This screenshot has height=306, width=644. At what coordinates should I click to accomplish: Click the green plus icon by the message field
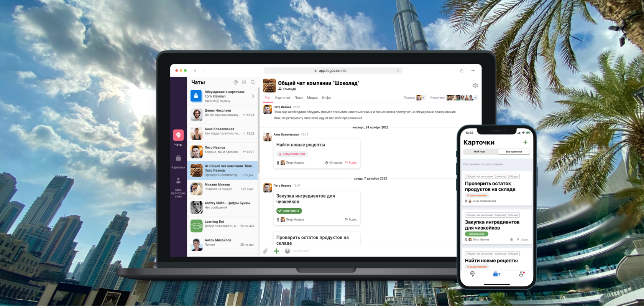point(276,251)
